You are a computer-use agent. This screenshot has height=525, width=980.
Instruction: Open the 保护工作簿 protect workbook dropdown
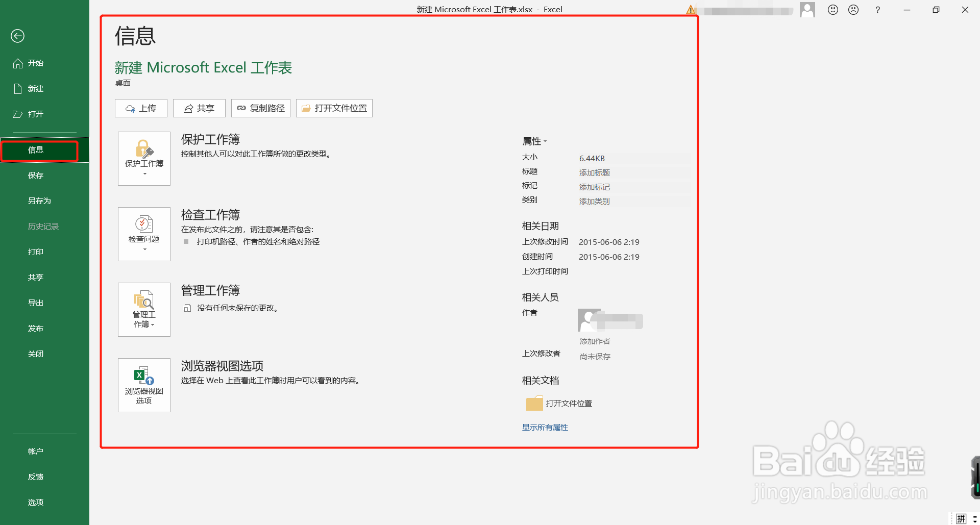[144, 159]
